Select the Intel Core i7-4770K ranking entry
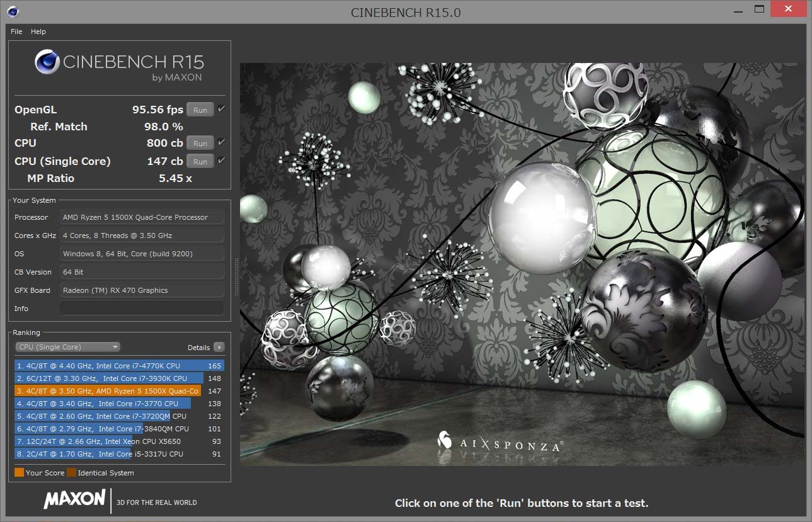This screenshot has width=812, height=522. click(x=119, y=365)
